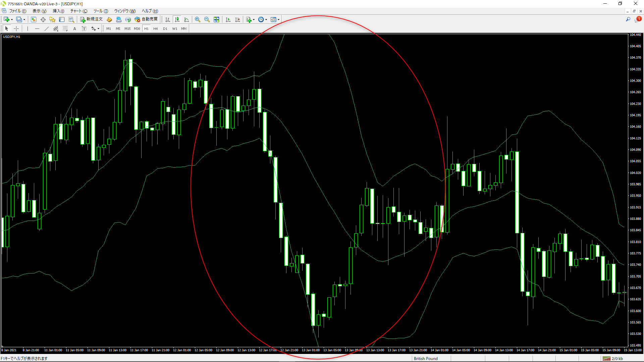Image resolution: width=644 pixels, height=362 pixels.
Task: Select the M1 timeframe button
Action: pos(108,28)
